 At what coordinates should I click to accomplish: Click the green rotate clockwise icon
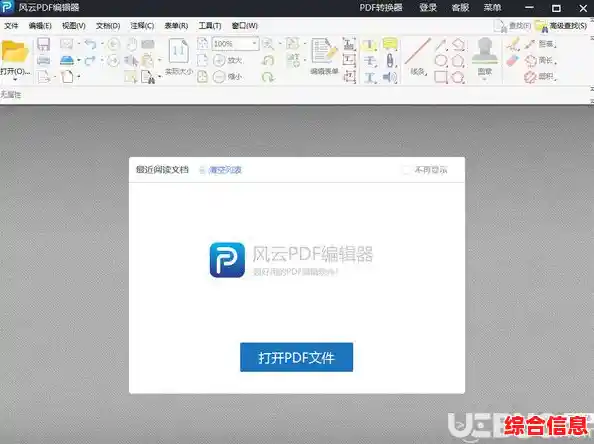click(x=268, y=77)
